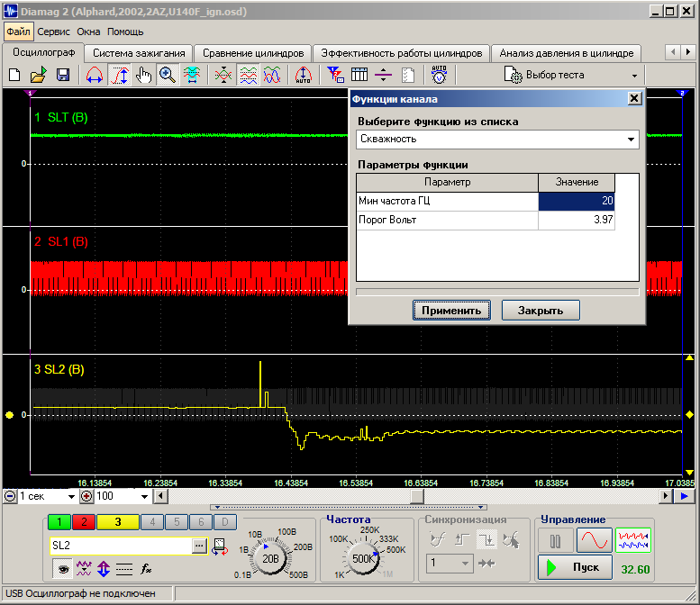
Task: Open the Окна menu
Action: click(x=88, y=32)
